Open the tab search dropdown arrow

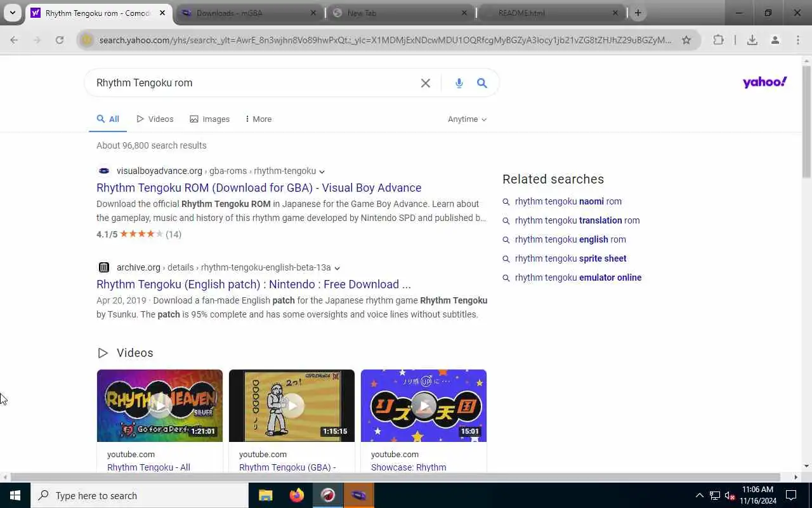pyautogui.click(x=12, y=13)
